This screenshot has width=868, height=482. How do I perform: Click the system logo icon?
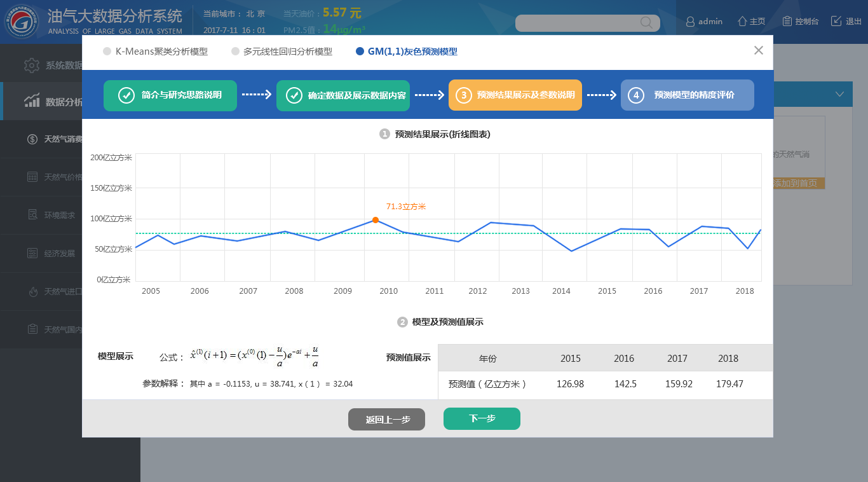tap(22, 22)
